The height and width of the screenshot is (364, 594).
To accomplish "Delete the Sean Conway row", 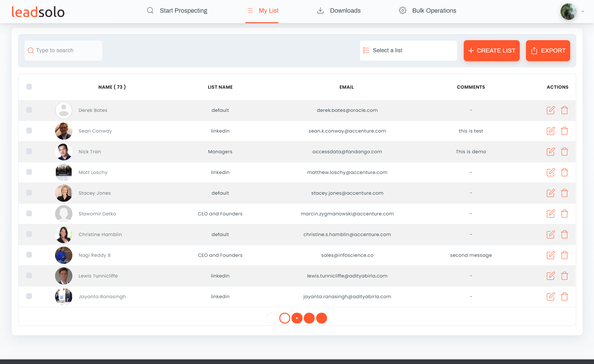I will click(x=564, y=131).
